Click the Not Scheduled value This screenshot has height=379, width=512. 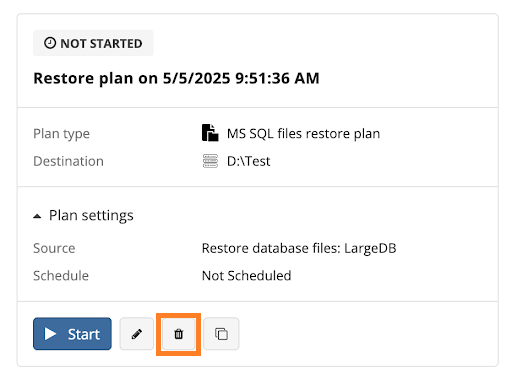click(247, 276)
